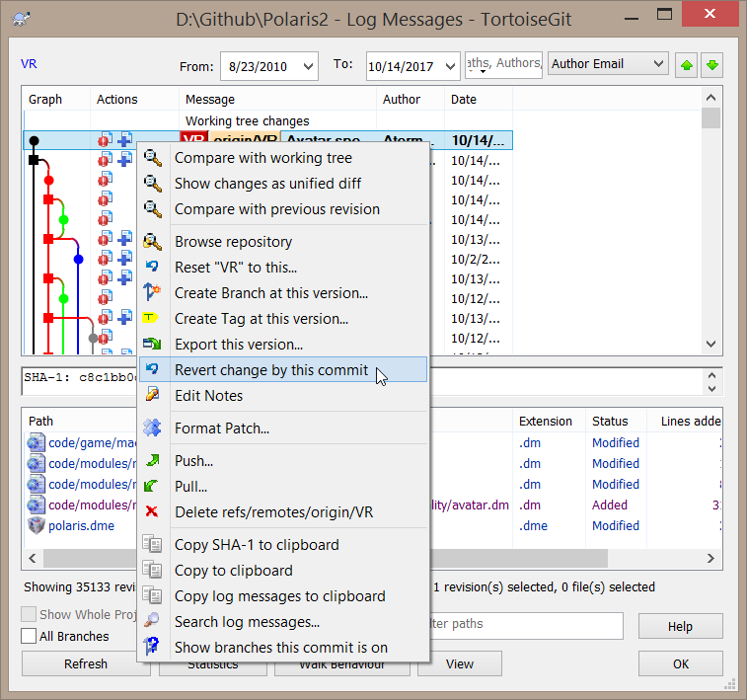
Task: Click the file list scroll left arrow
Action: click(33, 559)
